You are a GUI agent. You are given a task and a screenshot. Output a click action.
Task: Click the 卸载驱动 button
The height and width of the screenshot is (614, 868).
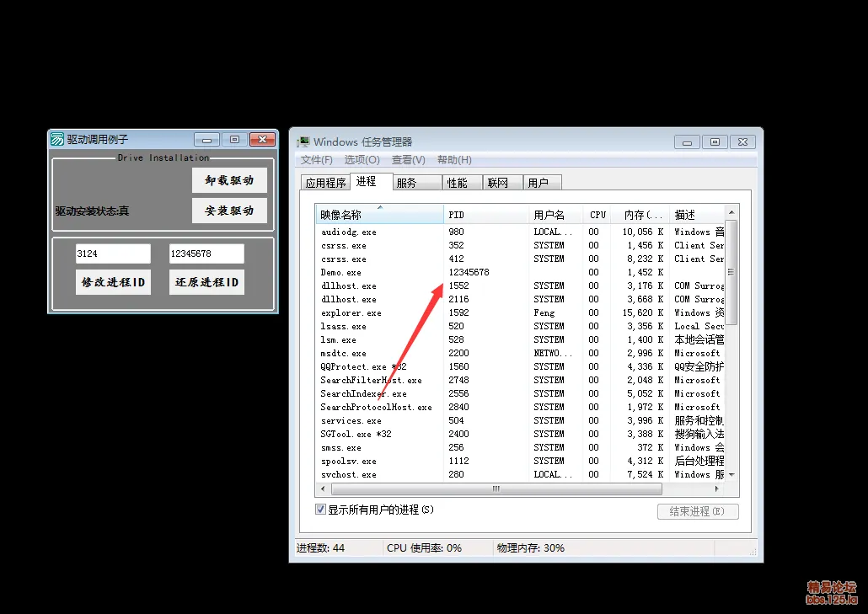tap(229, 179)
